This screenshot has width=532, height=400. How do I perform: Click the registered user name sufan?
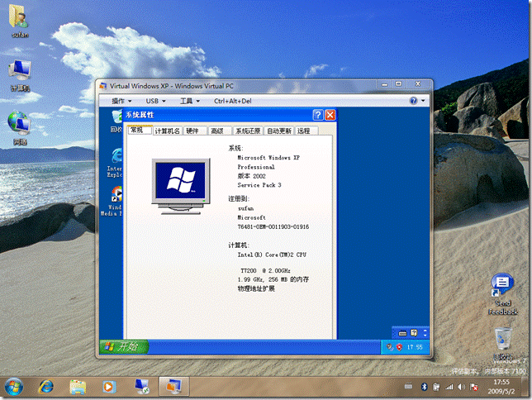coord(245,208)
